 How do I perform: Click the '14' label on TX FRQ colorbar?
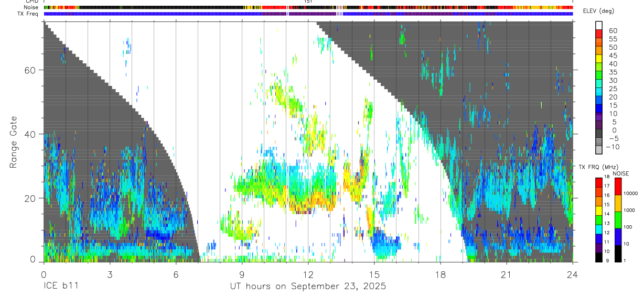pos(607,214)
